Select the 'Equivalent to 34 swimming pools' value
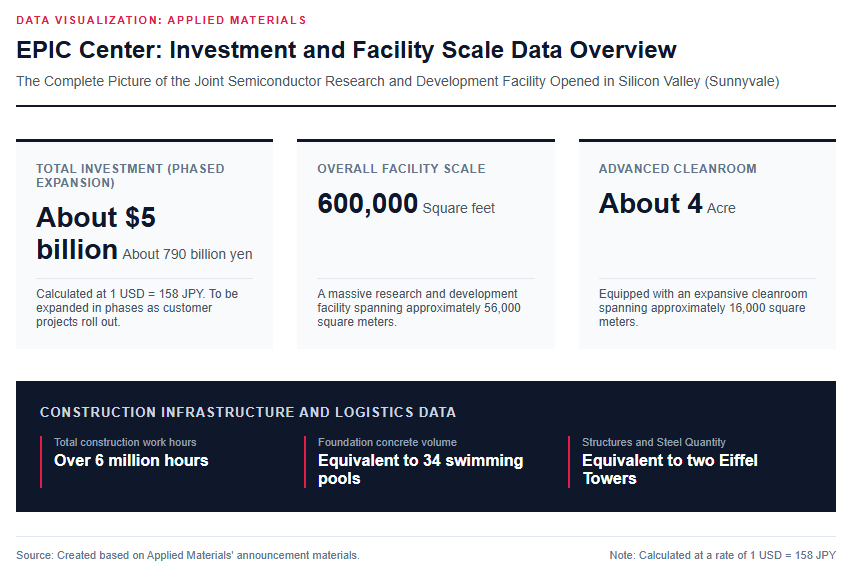 (x=421, y=469)
